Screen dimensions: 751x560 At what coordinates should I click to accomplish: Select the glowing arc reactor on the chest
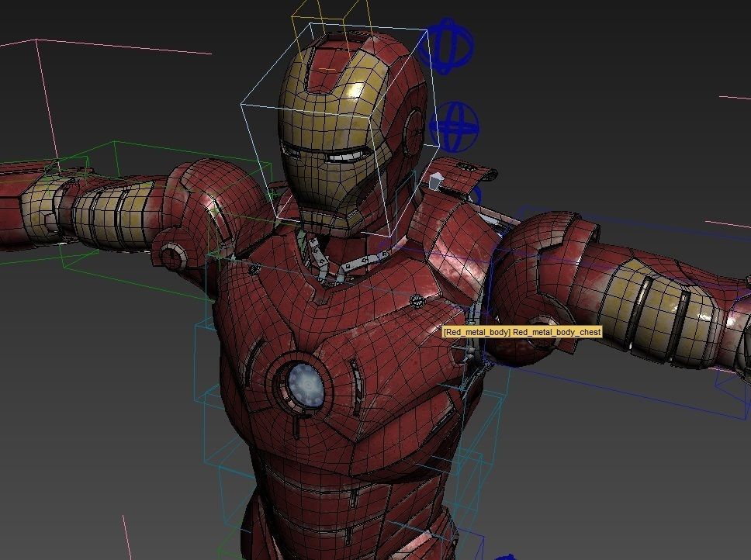[306, 385]
